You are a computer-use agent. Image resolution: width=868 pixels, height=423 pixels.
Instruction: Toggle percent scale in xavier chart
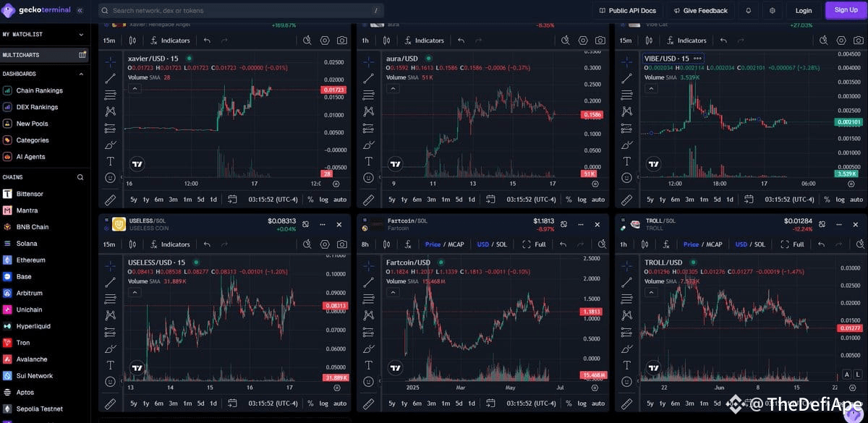point(310,200)
